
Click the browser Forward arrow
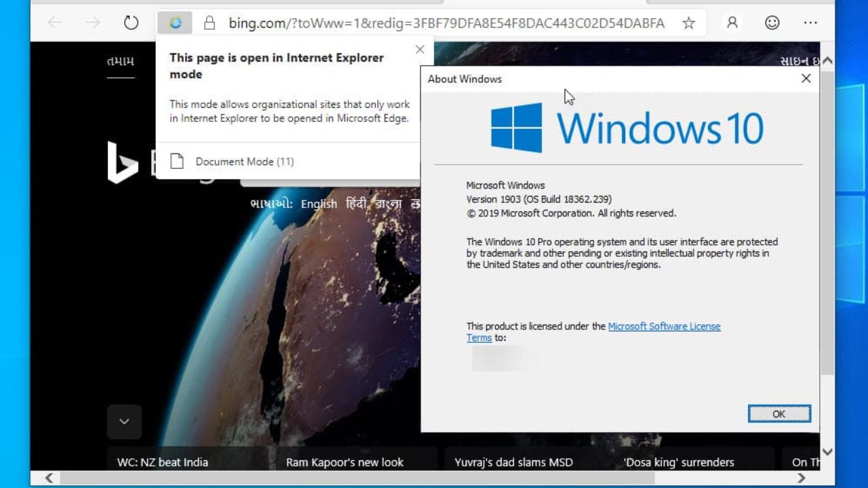tap(93, 23)
